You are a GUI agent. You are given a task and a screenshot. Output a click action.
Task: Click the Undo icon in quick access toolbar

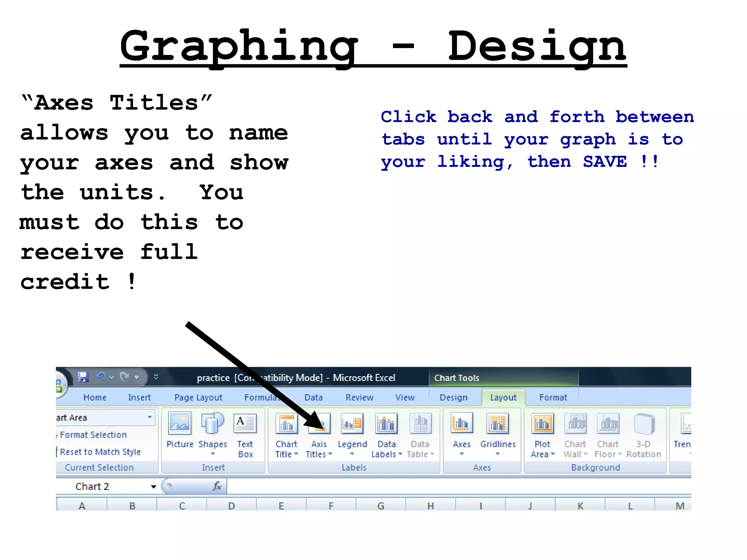click(101, 377)
